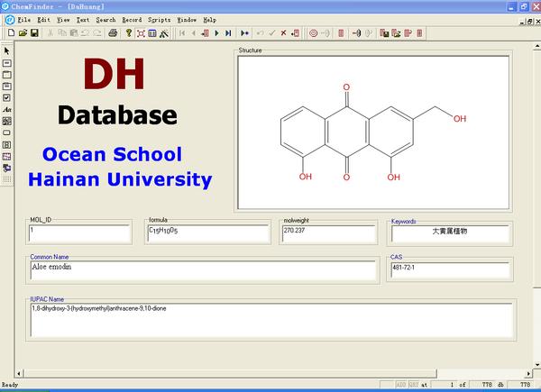Image resolution: width=541 pixels, height=392 pixels.
Task: Click inside the MOL_ID field
Action: pos(79,233)
